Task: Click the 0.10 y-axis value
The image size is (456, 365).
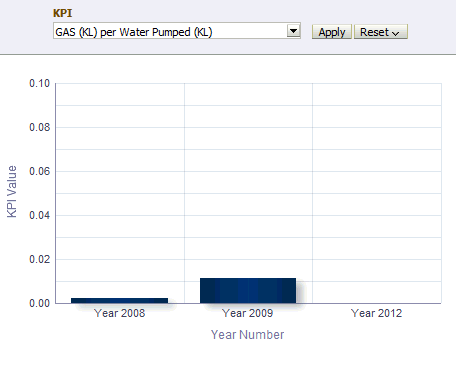Action: pyautogui.click(x=39, y=83)
